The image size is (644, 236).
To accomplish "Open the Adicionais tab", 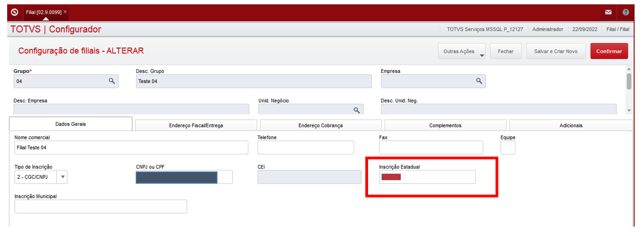I will tap(571, 125).
